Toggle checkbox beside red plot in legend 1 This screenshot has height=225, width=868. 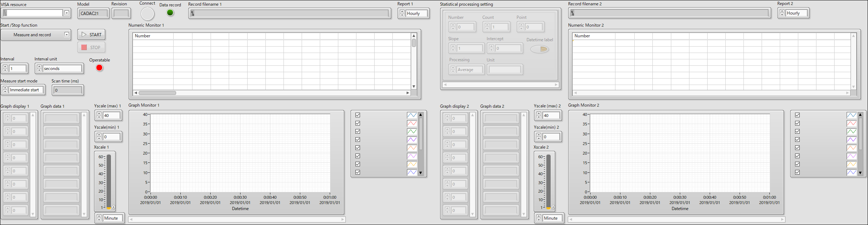point(358,123)
